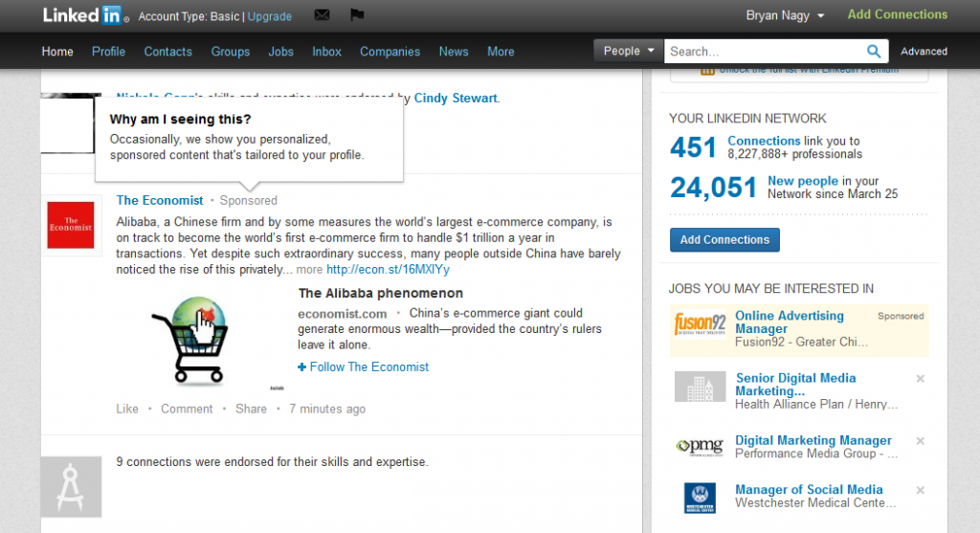This screenshot has width=980, height=533.
Task: Expand post text with more link
Action: (x=309, y=269)
